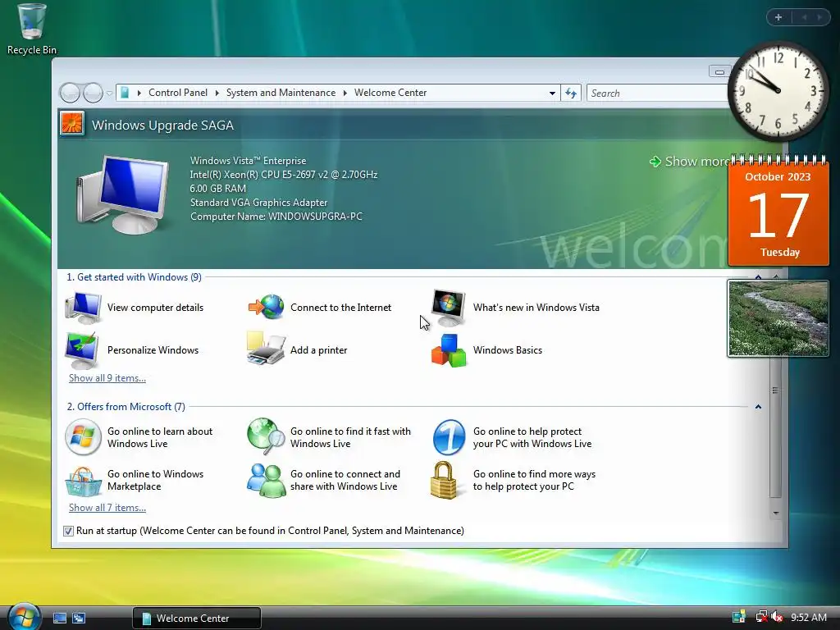The image size is (840, 630).
Task: Click Welcome Center breadcrumb
Action: point(390,93)
